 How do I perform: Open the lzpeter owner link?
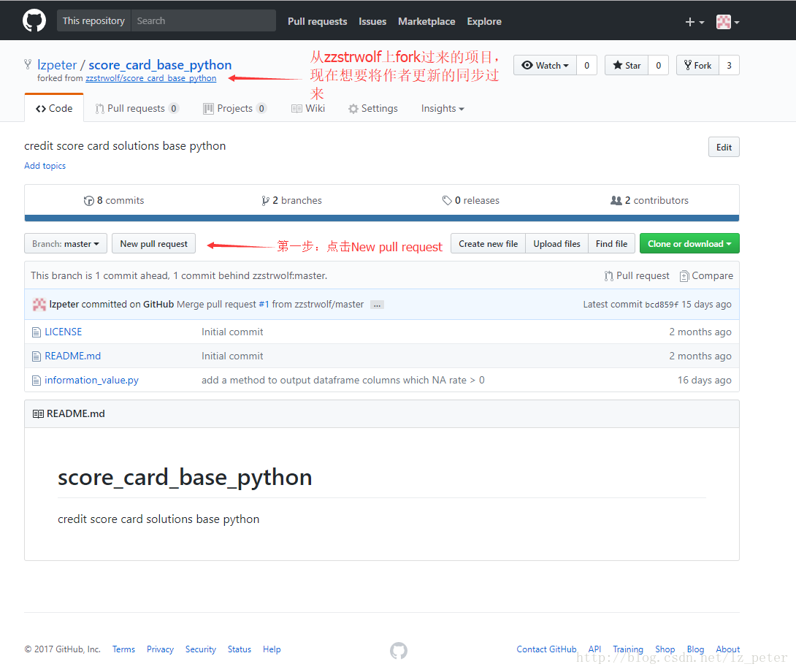[x=57, y=65]
